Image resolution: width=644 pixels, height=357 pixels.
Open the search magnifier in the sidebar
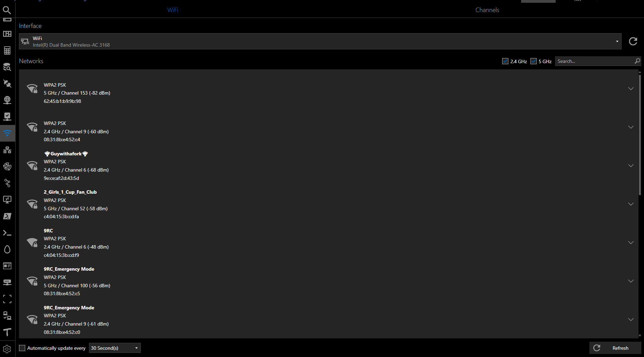pyautogui.click(x=7, y=10)
